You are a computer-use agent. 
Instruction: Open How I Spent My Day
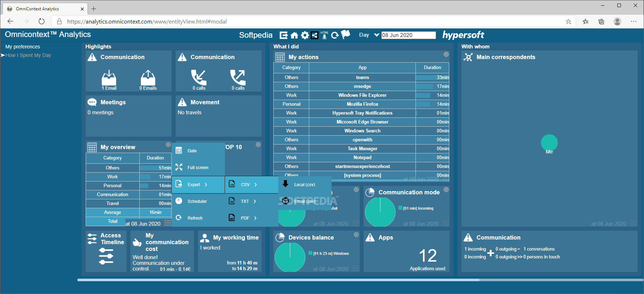28,55
